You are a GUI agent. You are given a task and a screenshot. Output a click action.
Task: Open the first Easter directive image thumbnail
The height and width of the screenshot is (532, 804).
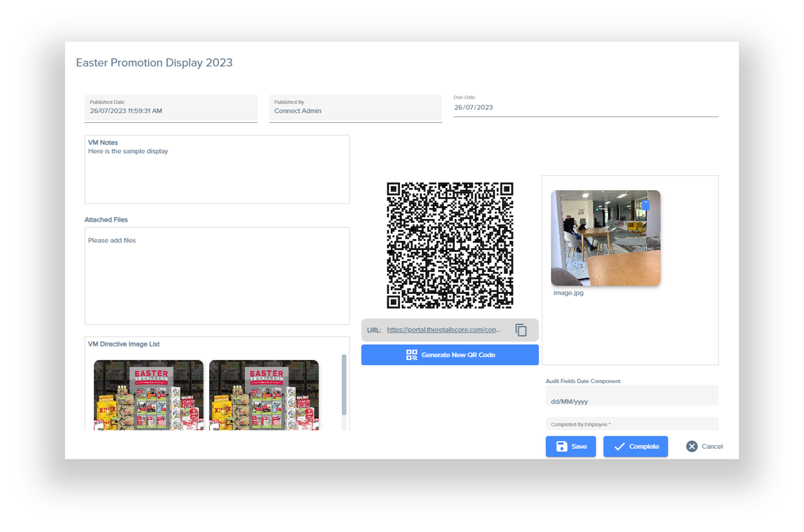(148, 395)
